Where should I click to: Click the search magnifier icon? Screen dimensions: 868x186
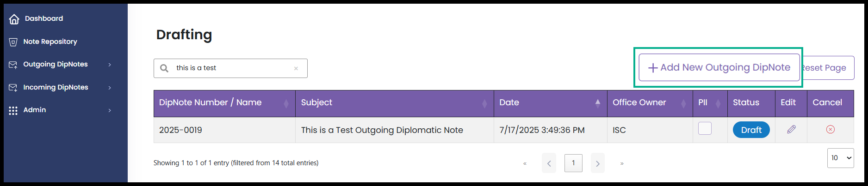[164, 68]
